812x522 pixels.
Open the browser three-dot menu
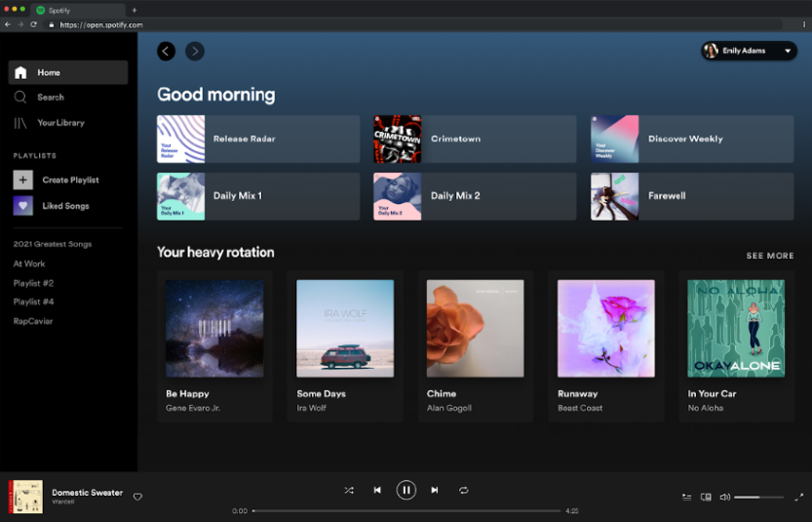click(x=804, y=24)
